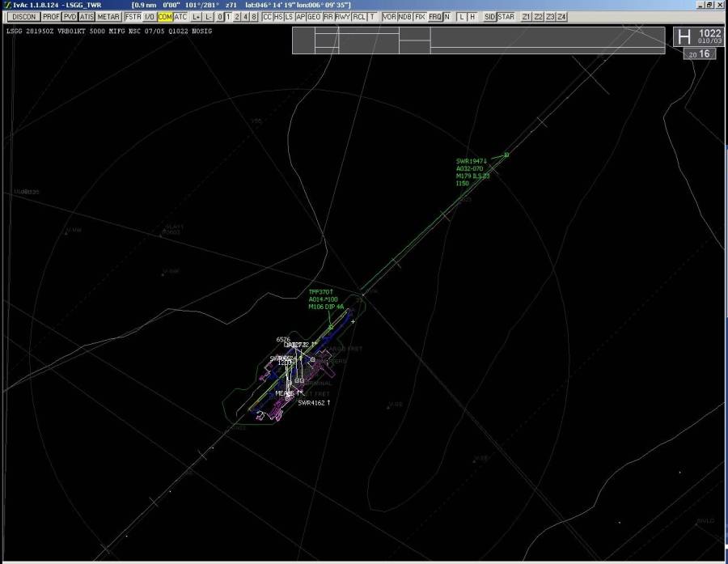Show NDB navaids on radar
This screenshot has width=728, height=564.
405,17
